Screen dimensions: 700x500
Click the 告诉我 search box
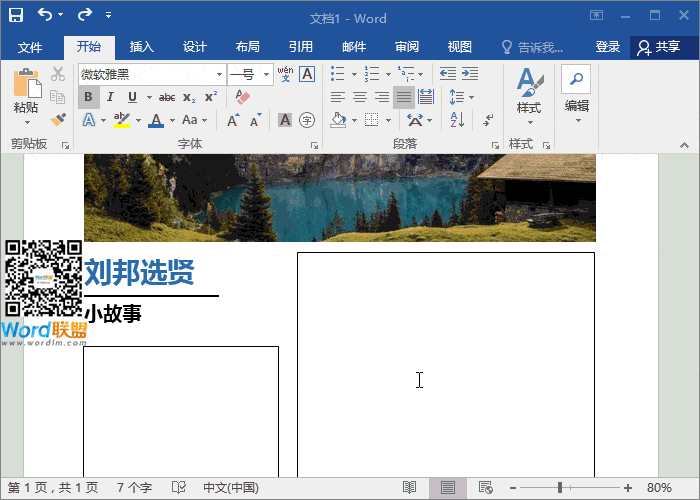pyautogui.click(x=532, y=47)
